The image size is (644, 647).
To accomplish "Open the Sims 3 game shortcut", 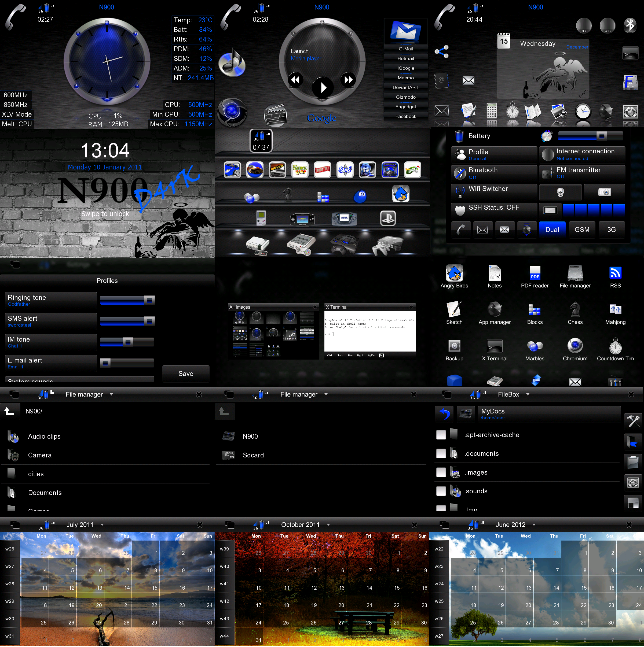I will pos(345,170).
